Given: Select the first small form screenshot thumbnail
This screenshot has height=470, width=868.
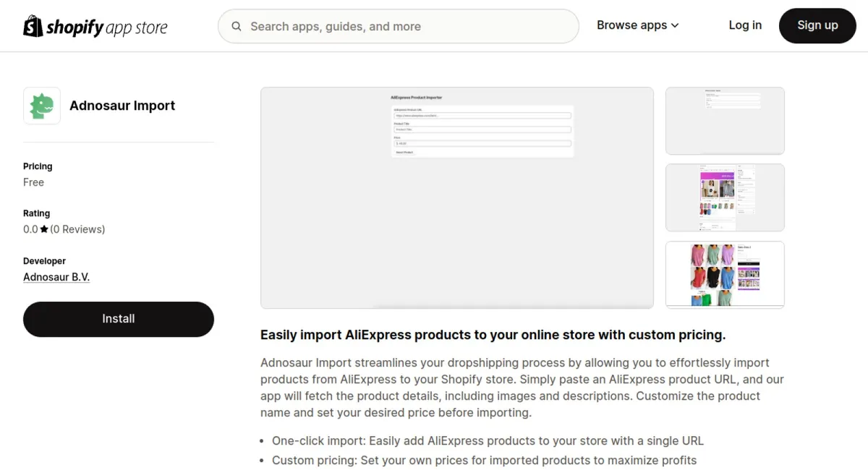Looking at the screenshot, I should (x=725, y=121).
